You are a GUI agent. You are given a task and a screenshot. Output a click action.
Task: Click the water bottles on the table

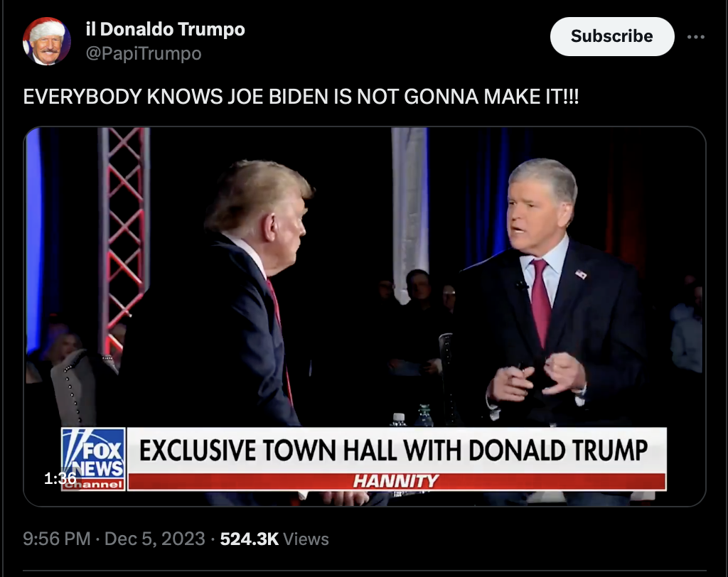(412, 416)
